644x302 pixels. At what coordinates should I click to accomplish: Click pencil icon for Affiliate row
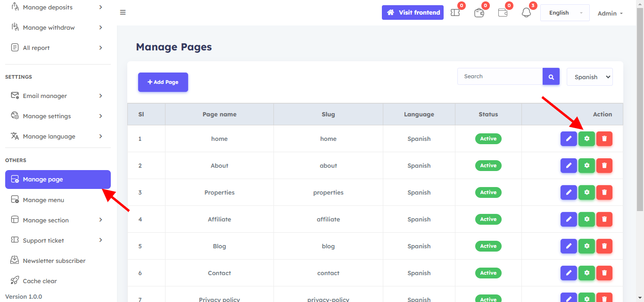coord(569,220)
